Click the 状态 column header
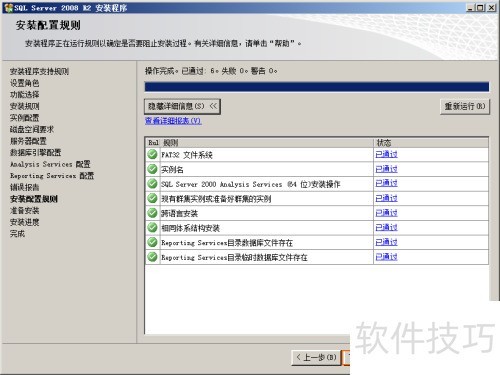 431,143
